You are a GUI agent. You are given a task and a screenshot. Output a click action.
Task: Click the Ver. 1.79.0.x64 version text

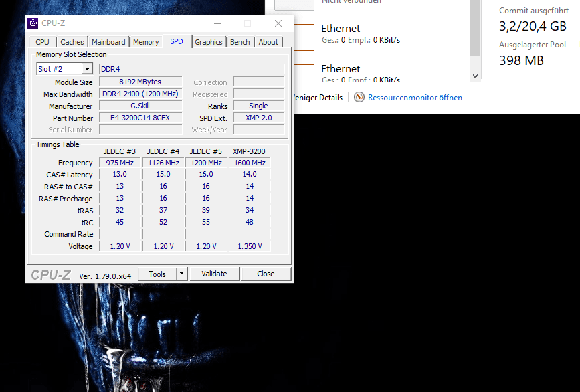105,276
